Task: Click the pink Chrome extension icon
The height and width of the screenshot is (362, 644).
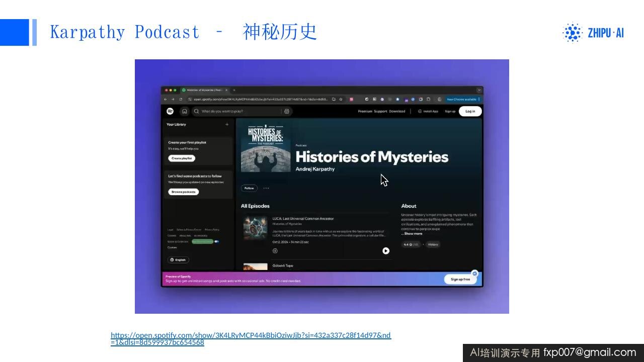Action: tap(352, 99)
